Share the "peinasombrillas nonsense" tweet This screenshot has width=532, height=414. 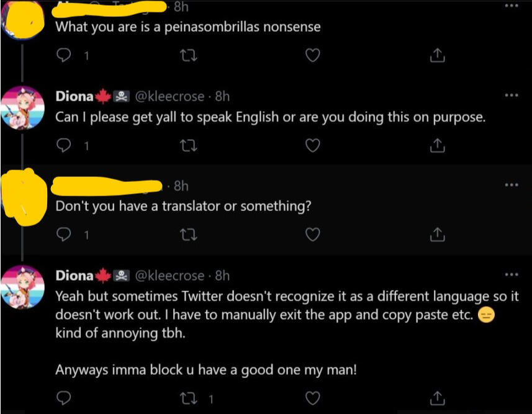437,56
